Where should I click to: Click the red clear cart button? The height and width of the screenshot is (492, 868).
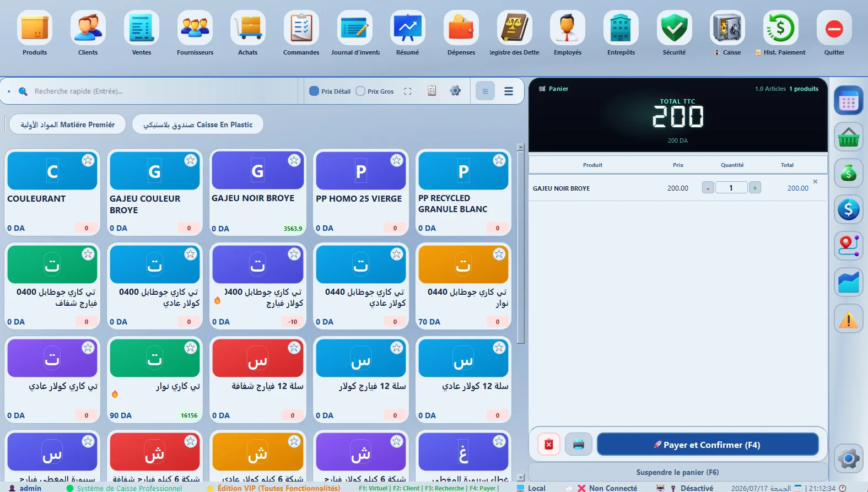coord(549,445)
